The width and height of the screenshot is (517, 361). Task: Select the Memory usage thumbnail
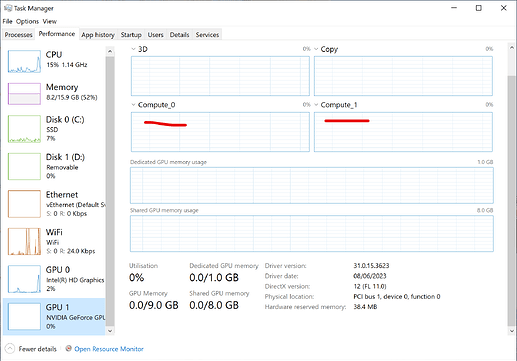tap(24, 94)
